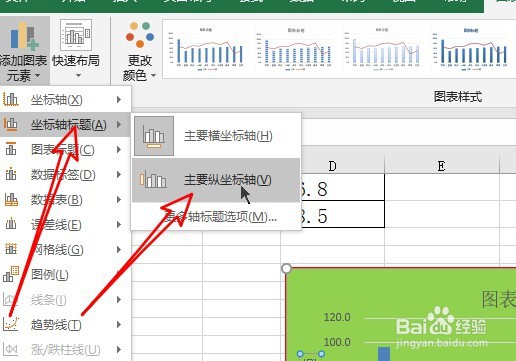Toggle 主要纵坐标轴(V) axis title option
This screenshot has width=516, height=361.
click(216, 180)
